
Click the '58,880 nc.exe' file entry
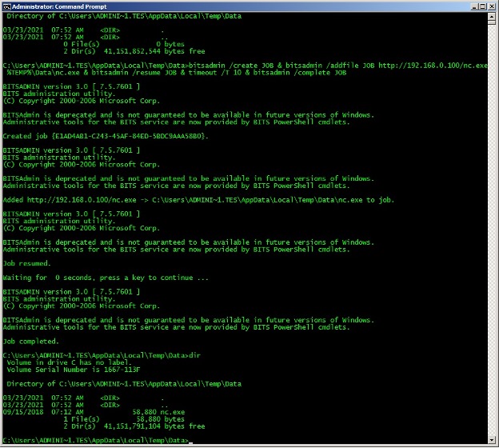coord(94,412)
